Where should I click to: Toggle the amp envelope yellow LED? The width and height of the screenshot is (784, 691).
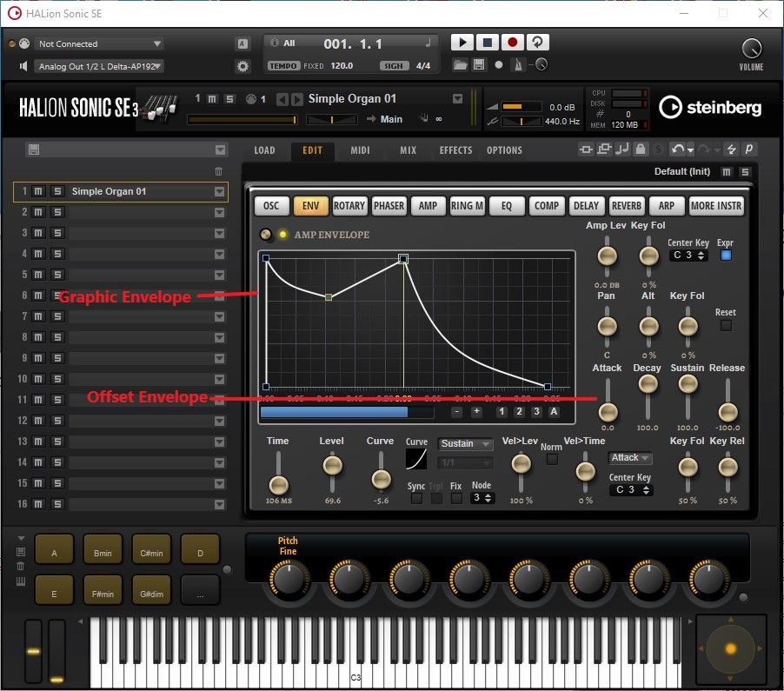(283, 235)
